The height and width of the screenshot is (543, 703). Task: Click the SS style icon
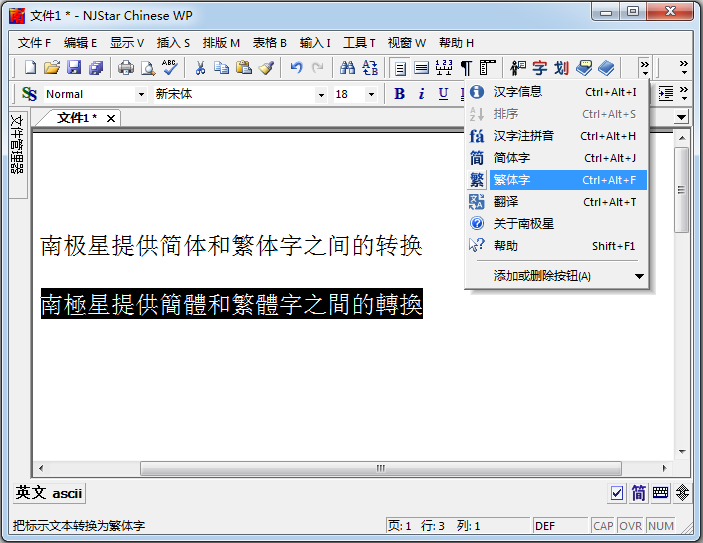(29, 94)
